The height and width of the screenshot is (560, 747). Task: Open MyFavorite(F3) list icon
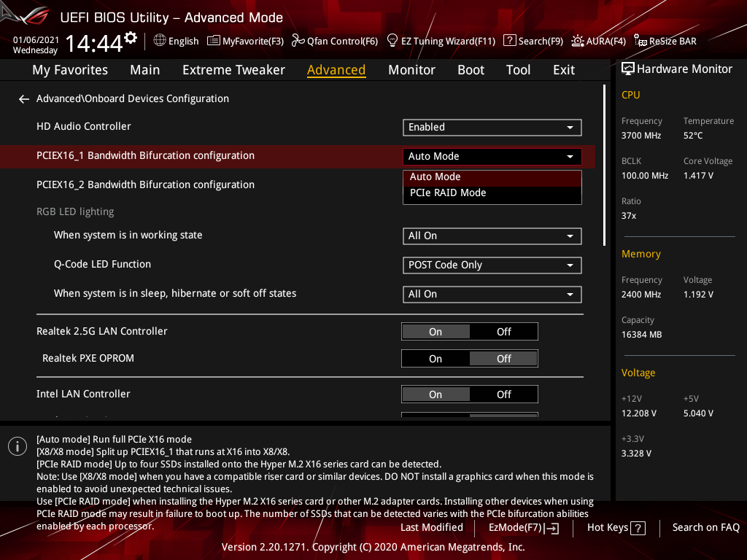point(214,41)
